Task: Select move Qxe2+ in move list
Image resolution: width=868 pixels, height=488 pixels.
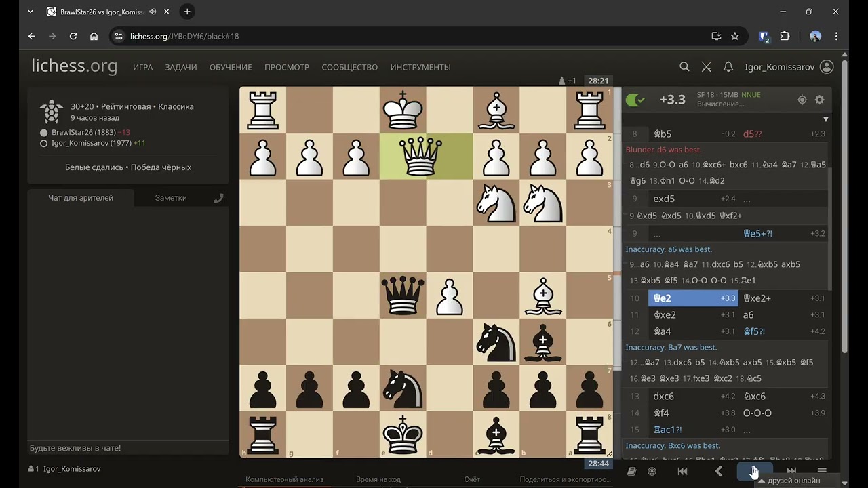Action: pyautogui.click(x=783, y=298)
